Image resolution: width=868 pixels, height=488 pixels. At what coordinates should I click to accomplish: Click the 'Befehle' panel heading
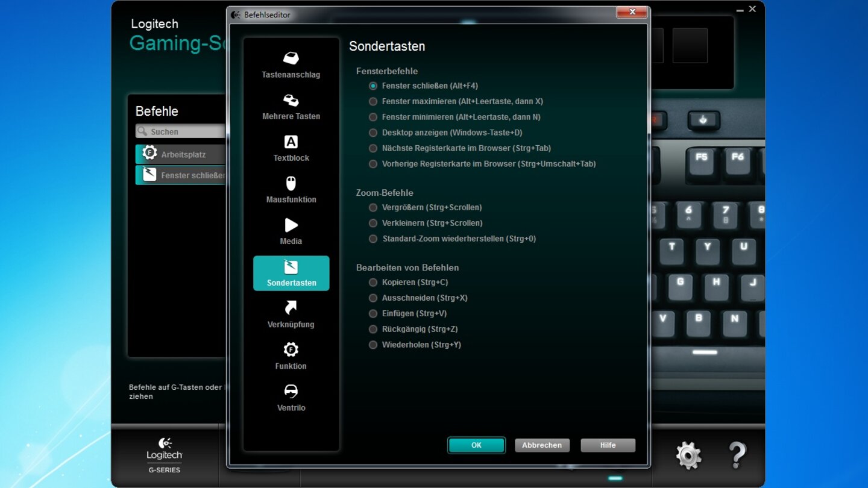[157, 111]
